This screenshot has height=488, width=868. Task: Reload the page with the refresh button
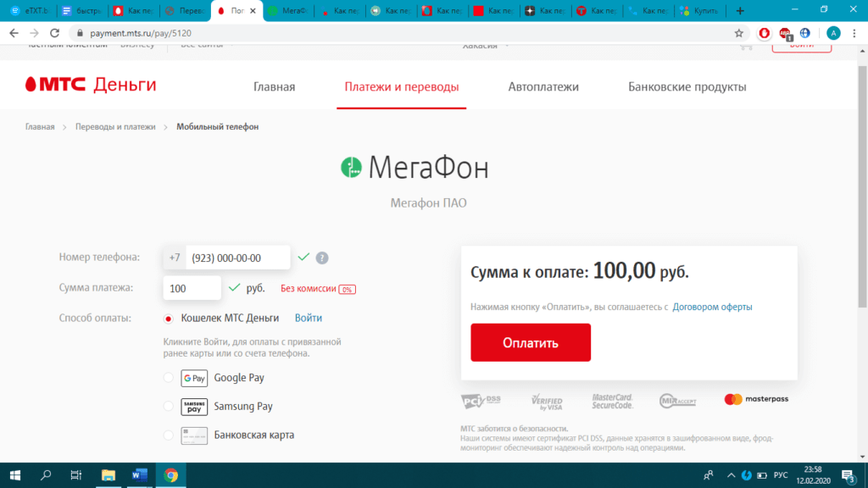click(55, 33)
